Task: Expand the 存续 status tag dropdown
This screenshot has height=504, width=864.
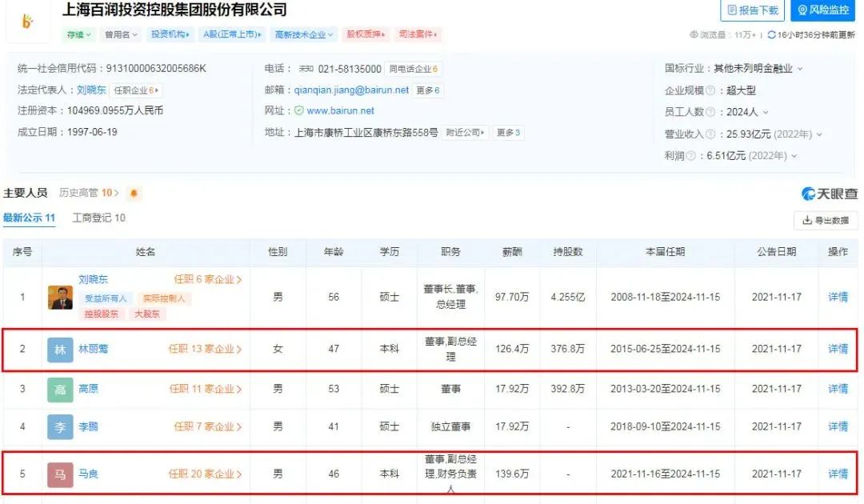Action: 78,34
